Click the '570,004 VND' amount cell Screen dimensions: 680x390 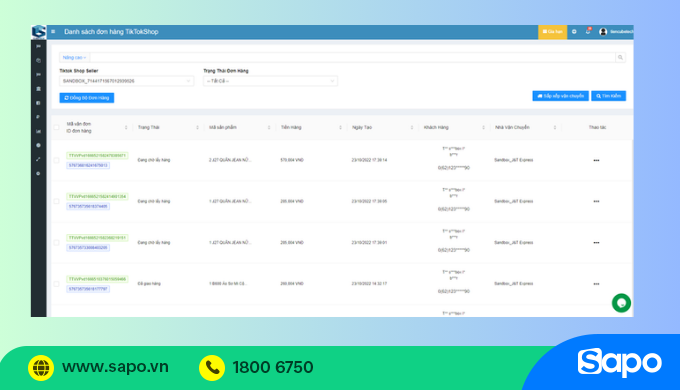[292, 160]
